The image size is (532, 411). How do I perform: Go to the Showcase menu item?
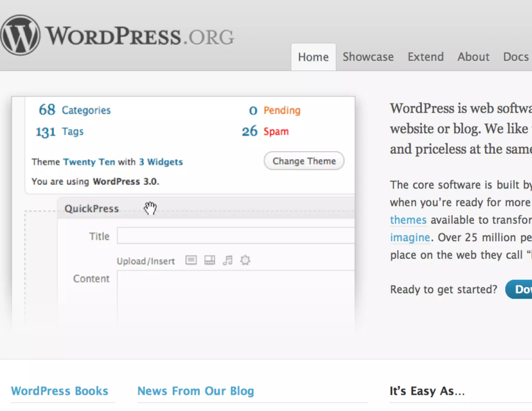tap(368, 57)
